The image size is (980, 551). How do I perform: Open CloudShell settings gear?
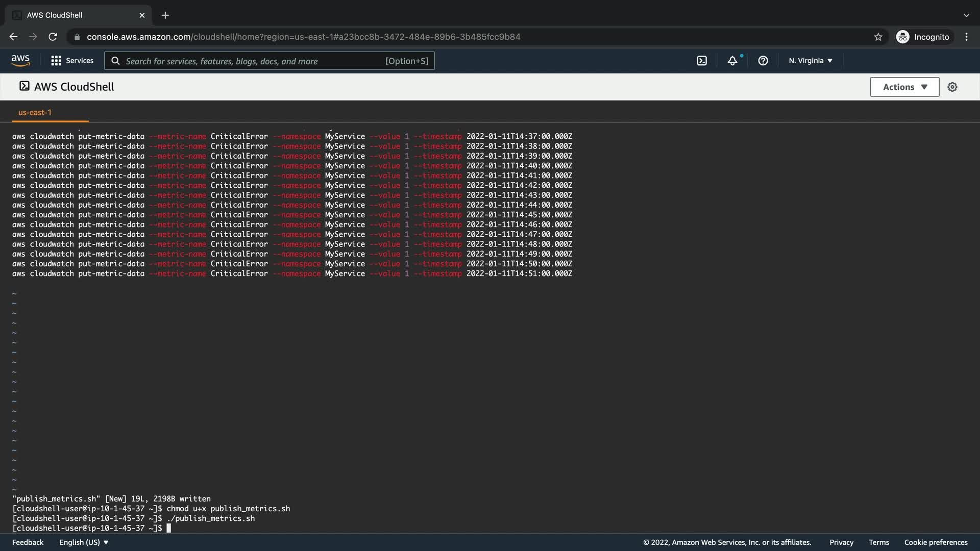coord(952,87)
